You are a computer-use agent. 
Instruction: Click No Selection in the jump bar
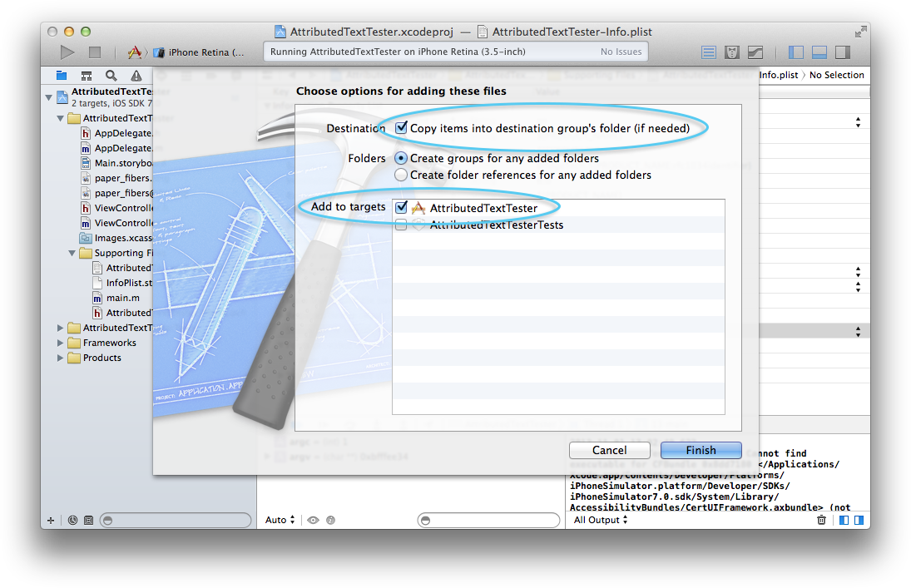(x=837, y=75)
